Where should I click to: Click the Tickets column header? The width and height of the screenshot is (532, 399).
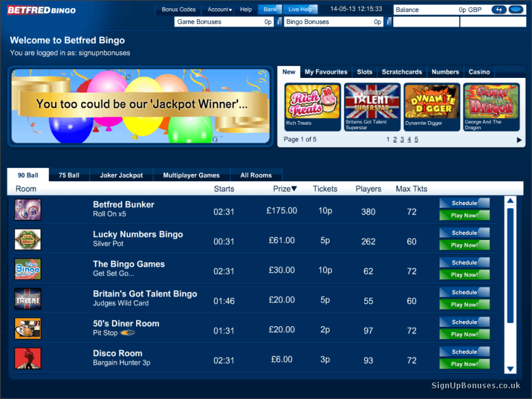tap(325, 189)
